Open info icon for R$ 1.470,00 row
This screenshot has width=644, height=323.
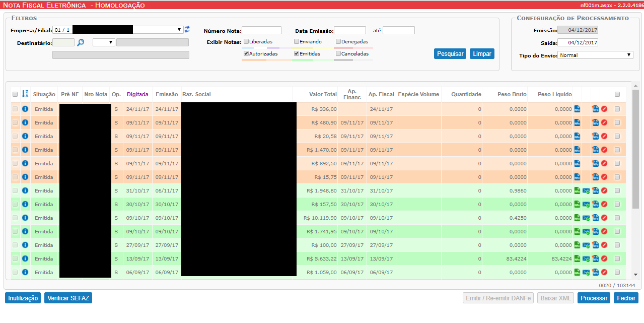pyautogui.click(x=25, y=150)
